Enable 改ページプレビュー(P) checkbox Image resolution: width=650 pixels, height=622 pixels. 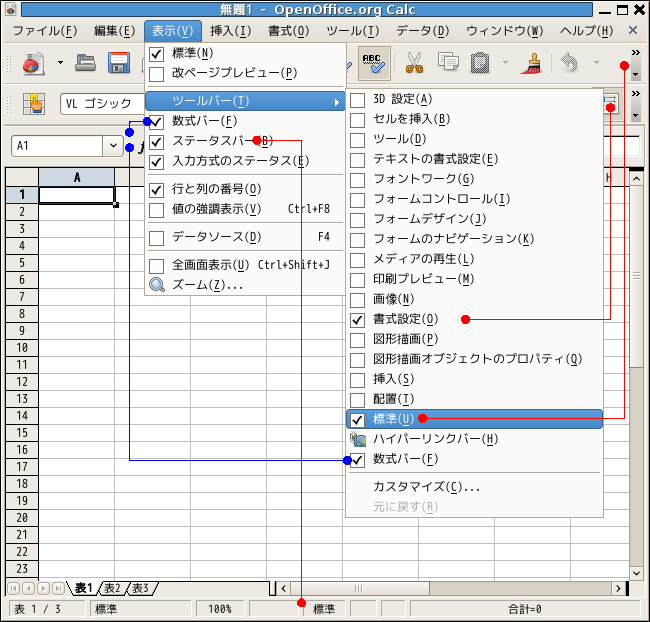(x=156, y=74)
